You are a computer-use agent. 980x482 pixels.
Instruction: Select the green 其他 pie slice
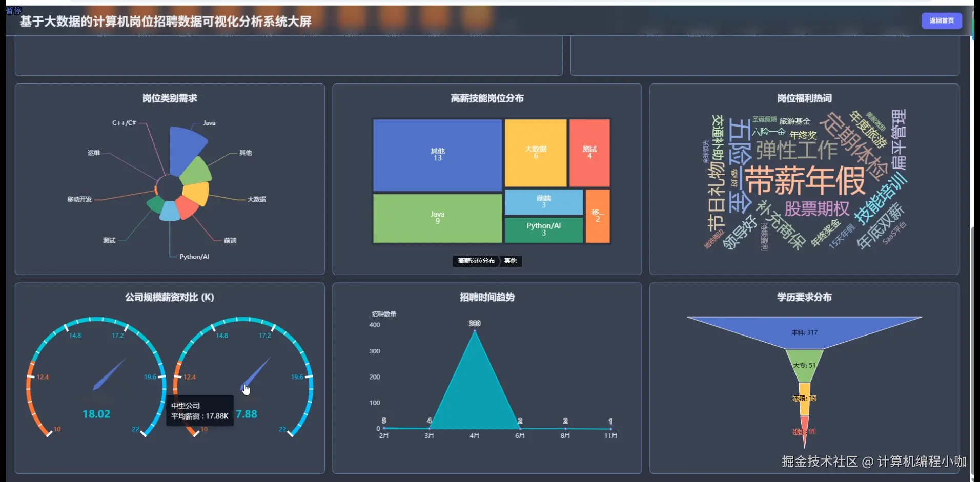197,171
